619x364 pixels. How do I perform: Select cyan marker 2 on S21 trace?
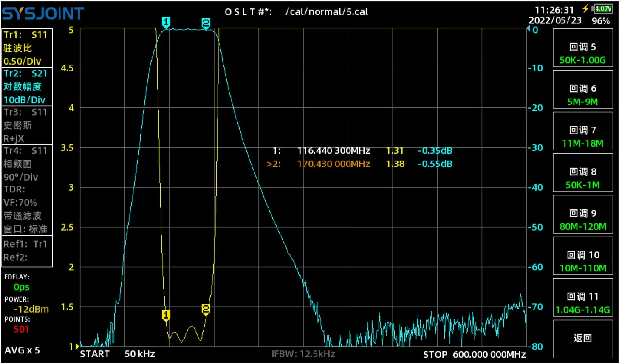click(x=206, y=23)
